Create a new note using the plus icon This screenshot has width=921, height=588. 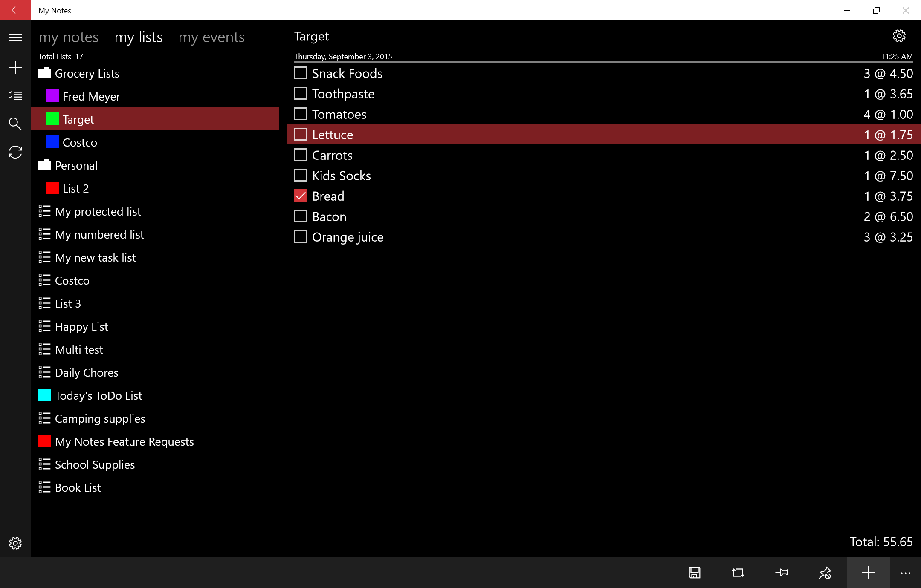[15, 67]
